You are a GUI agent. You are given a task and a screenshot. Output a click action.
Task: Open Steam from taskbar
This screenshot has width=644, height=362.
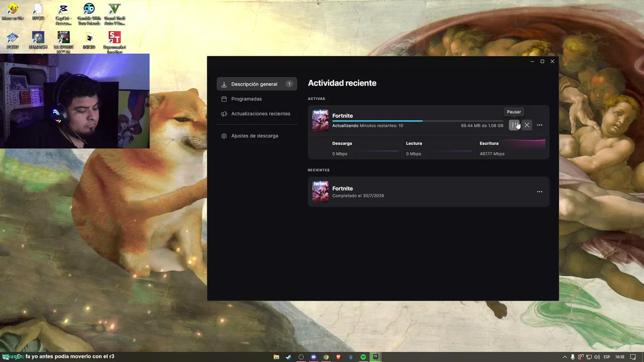click(x=288, y=357)
